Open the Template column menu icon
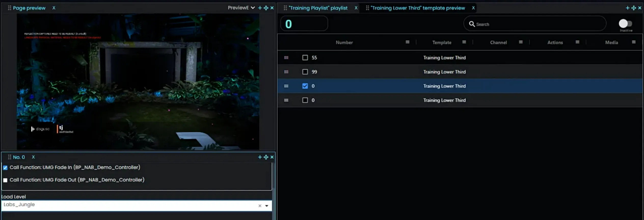The image size is (644, 220). pos(464,42)
